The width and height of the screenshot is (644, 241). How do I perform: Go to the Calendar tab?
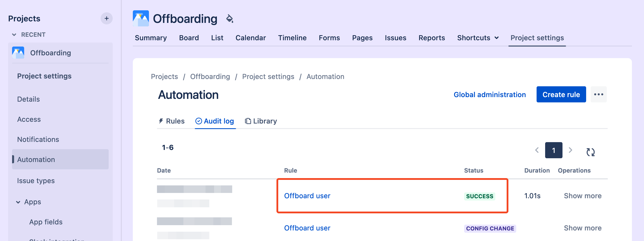(x=251, y=38)
